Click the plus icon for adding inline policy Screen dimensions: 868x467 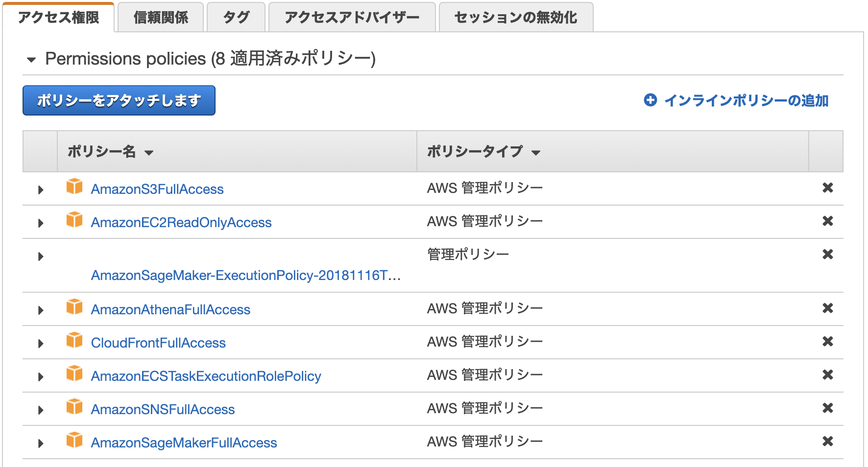point(651,100)
